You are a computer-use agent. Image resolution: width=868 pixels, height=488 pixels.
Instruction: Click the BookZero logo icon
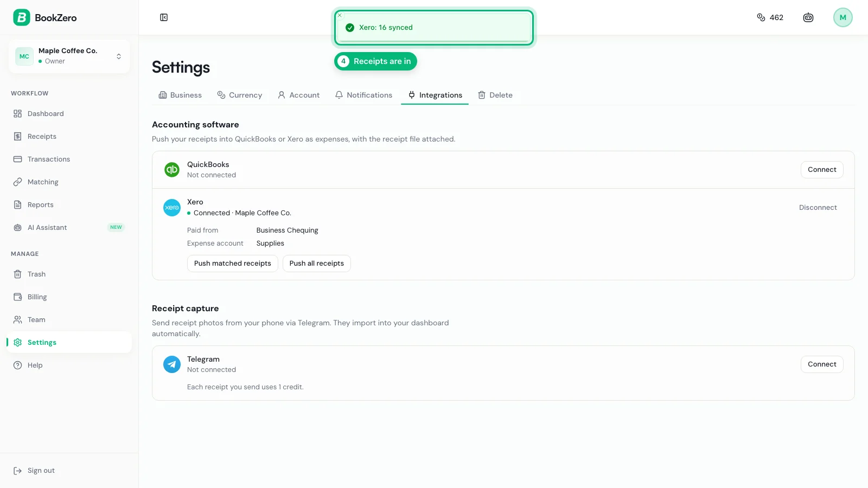(22, 17)
